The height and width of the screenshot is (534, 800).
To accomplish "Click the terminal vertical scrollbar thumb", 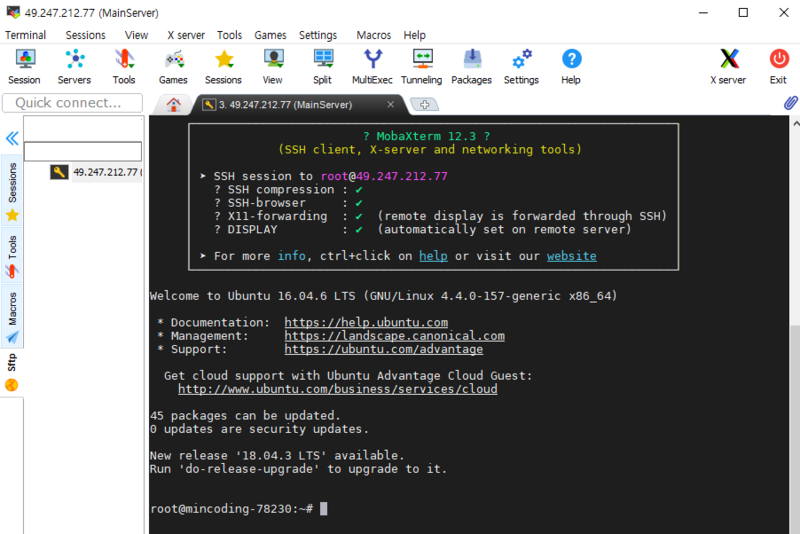I will (795, 428).
